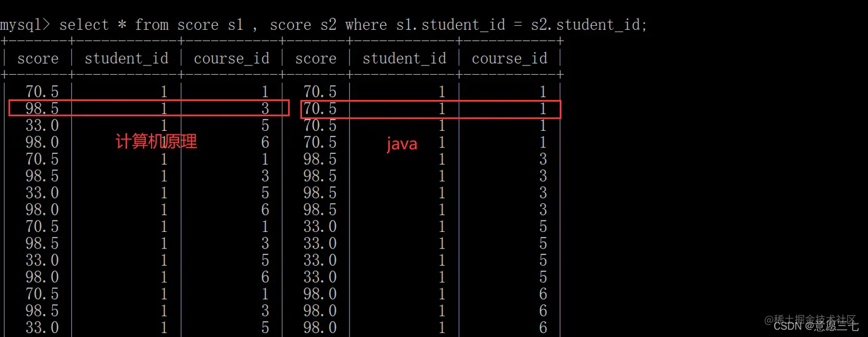The image size is (868, 337).
Task: Click left score 70.5 in row with right score 33.0
Action: click(42, 227)
